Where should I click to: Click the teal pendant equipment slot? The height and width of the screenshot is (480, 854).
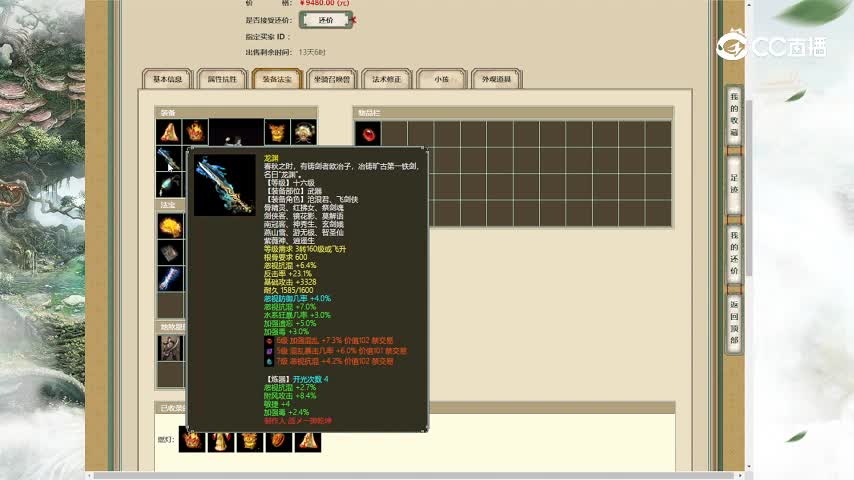click(169, 185)
